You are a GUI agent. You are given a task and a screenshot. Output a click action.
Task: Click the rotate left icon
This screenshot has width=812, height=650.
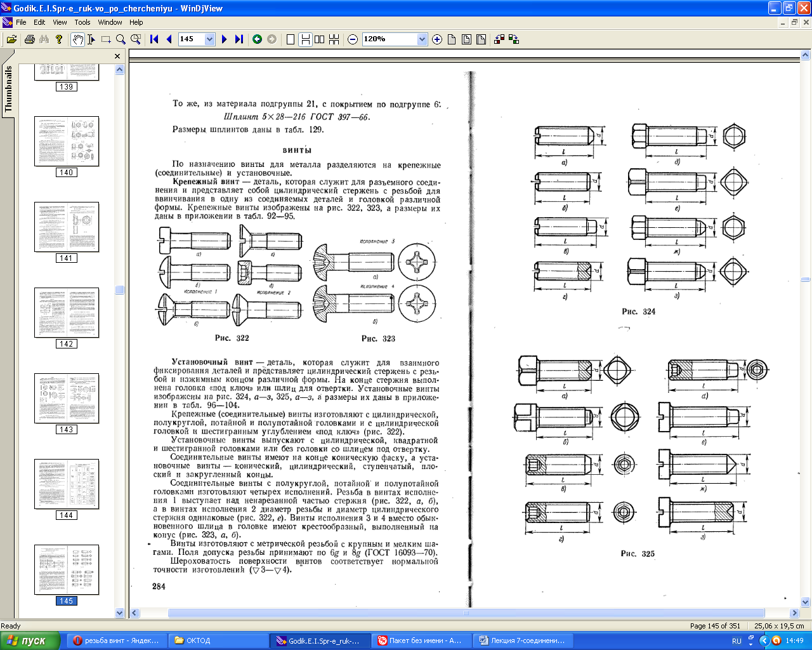(499, 39)
